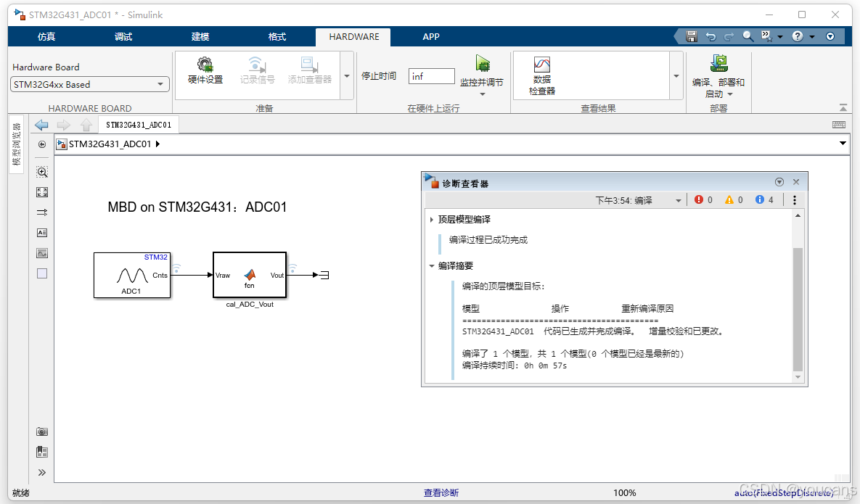Select the cal_ADC_Vout function block
The width and height of the screenshot is (860, 504).
(x=250, y=275)
